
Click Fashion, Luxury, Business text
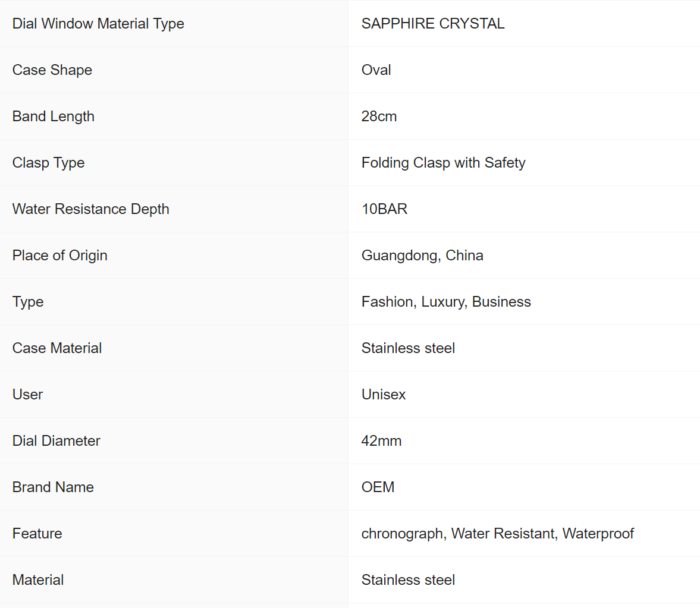pyautogui.click(x=446, y=302)
